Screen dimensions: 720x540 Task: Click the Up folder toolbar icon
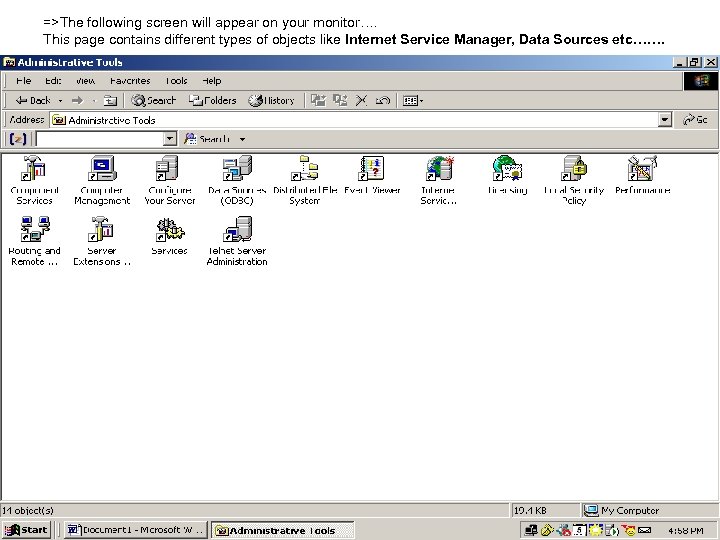point(110,100)
